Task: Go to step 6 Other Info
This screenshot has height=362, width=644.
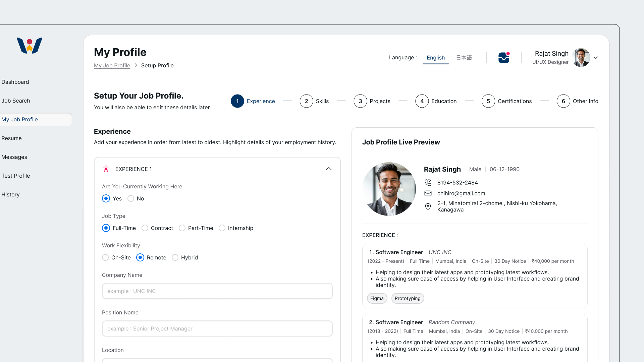Action: [x=578, y=101]
